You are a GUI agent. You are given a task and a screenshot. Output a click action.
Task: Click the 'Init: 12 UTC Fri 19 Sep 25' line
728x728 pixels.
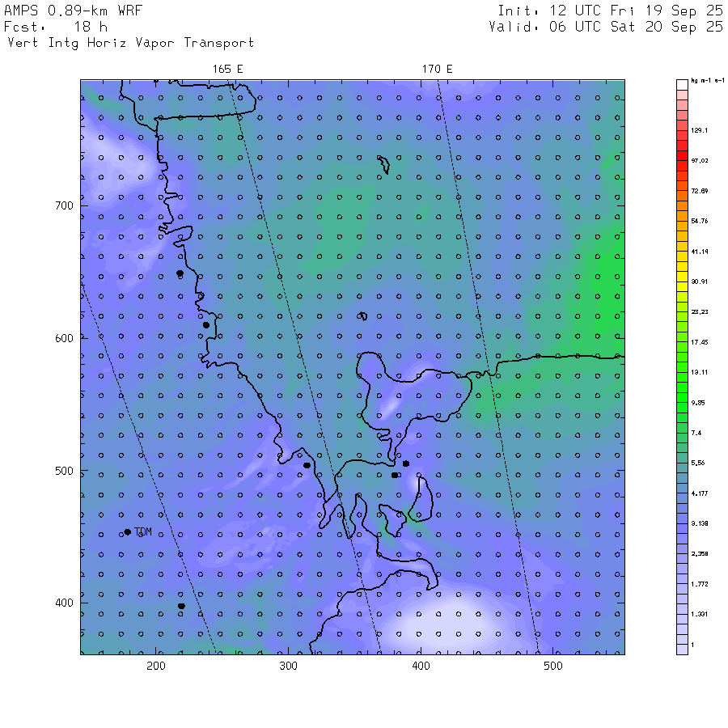(x=610, y=11)
